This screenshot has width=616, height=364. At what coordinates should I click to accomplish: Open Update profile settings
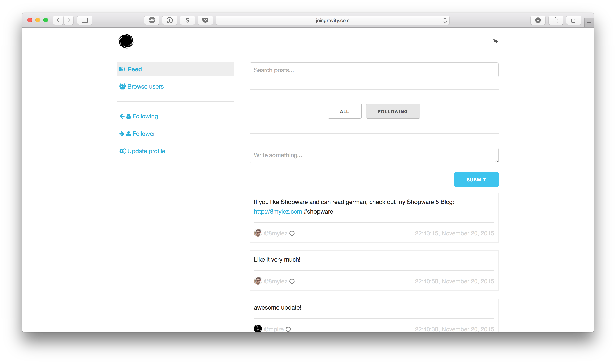point(146,151)
